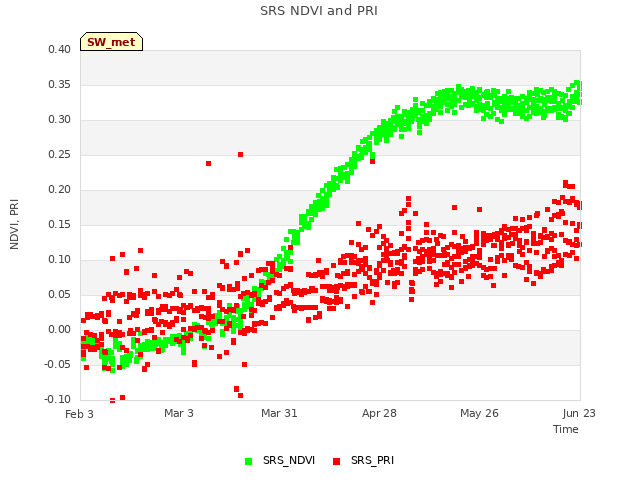The image size is (640, 480).
Task: Click the 0.30 y-axis tick label
Action: 59,120
